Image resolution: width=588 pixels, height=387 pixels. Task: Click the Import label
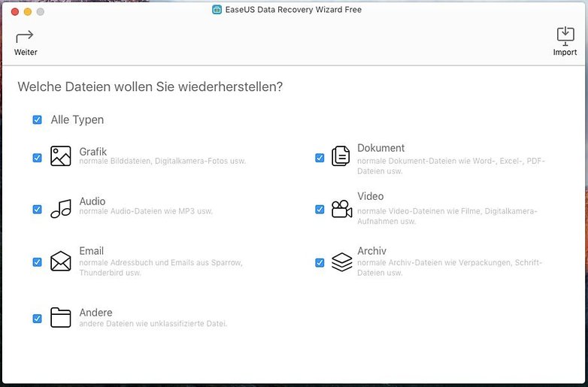coord(565,52)
